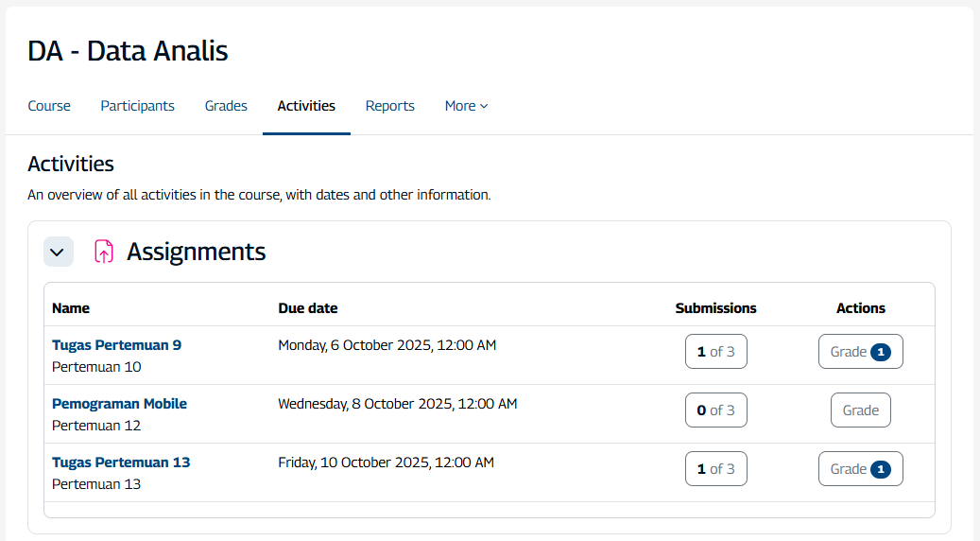The image size is (980, 541).
Task: Open Tugas Pertemuan 13 assignment link
Action: point(121,462)
